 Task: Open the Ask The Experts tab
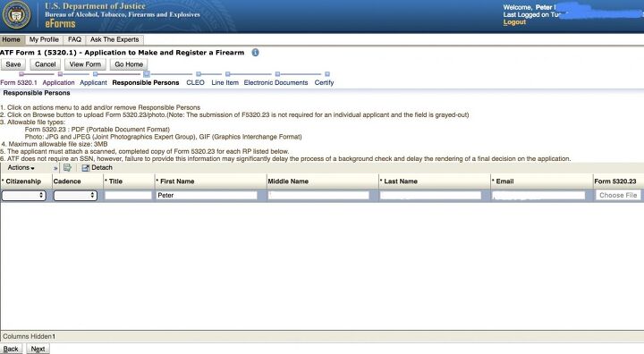tap(114, 39)
